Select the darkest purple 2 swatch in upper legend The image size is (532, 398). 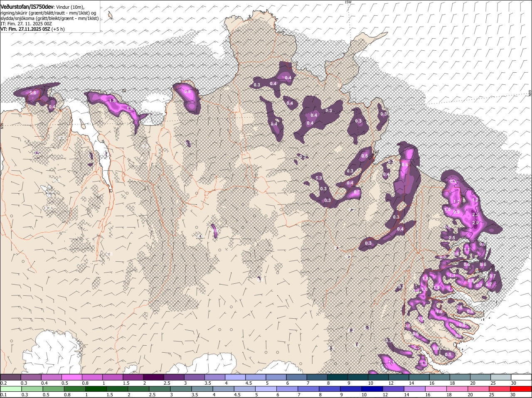click(153, 377)
